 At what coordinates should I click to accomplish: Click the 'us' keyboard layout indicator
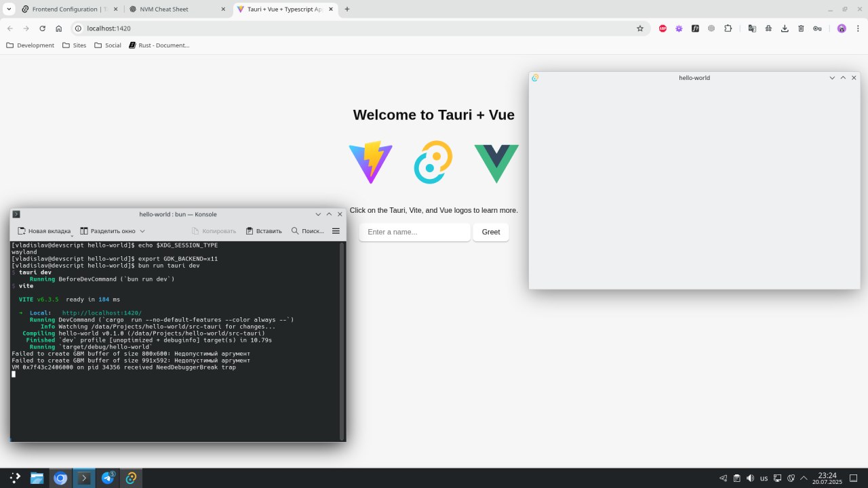764,478
